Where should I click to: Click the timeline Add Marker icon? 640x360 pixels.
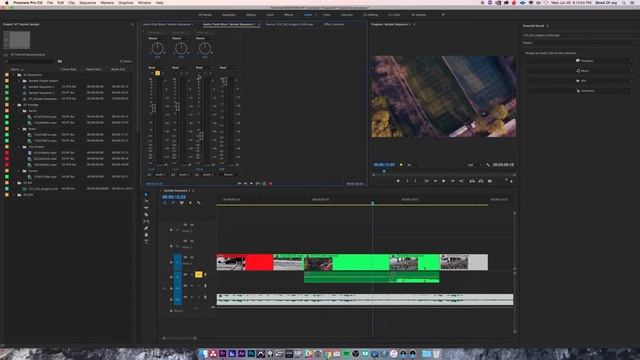pos(190,203)
